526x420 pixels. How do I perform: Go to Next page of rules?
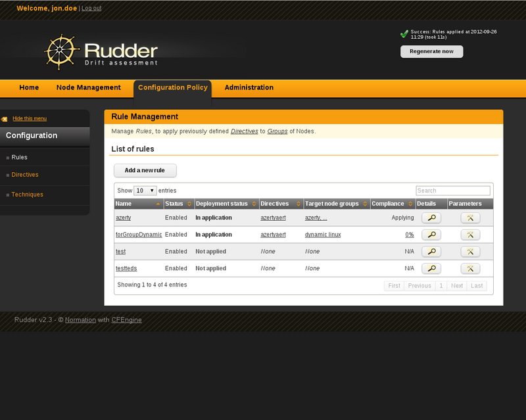[457, 286]
